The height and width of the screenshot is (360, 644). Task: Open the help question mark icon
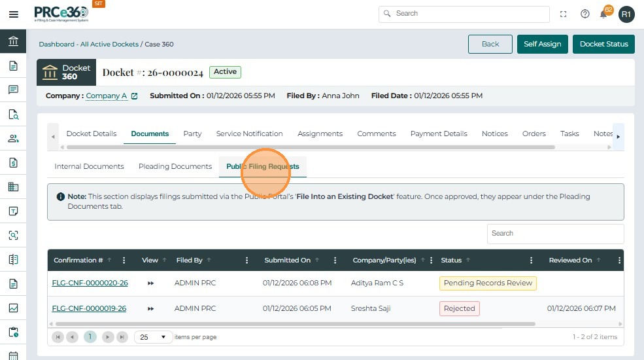click(585, 14)
